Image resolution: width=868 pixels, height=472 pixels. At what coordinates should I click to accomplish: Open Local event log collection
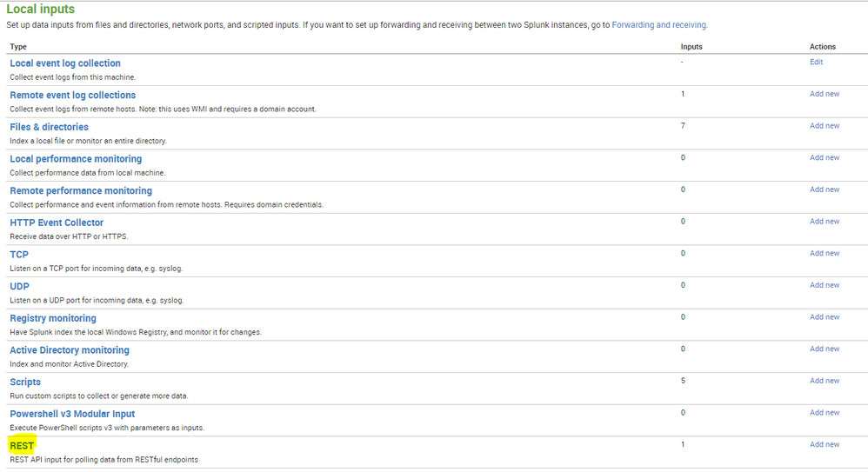tap(65, 63)
